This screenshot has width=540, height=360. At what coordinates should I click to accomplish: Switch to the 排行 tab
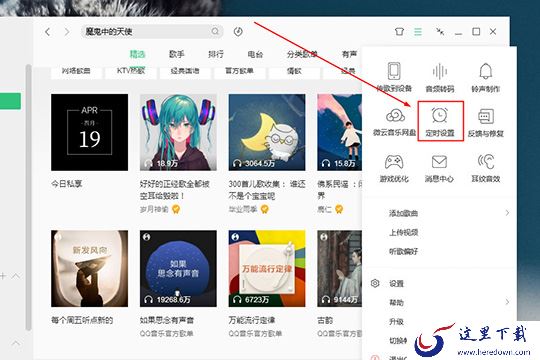[x=216, y=54]
